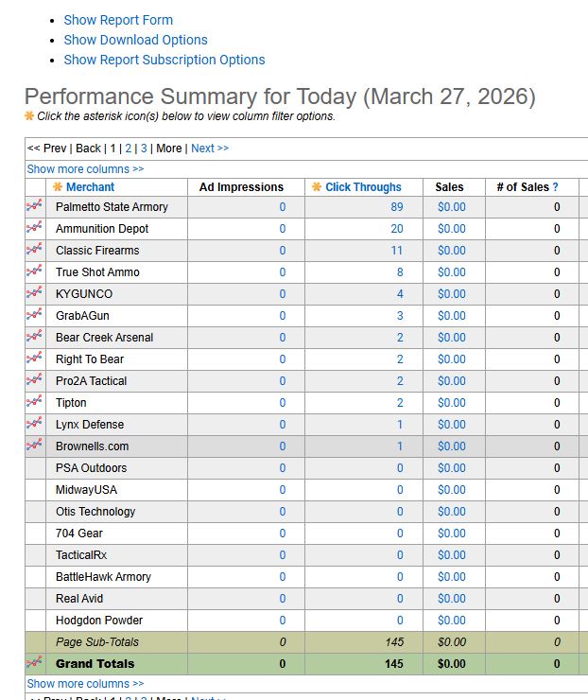The width and height of the screenshot is (588, 700).
Task: Click the trend chart icon for Palmetto State Armory
Action: 34,207
